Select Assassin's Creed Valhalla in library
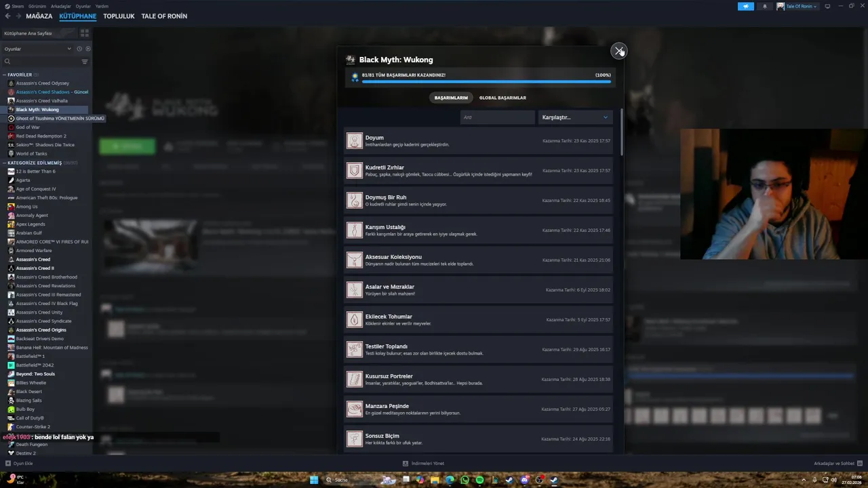Screen dimensions: 868x488 point(42,101)
